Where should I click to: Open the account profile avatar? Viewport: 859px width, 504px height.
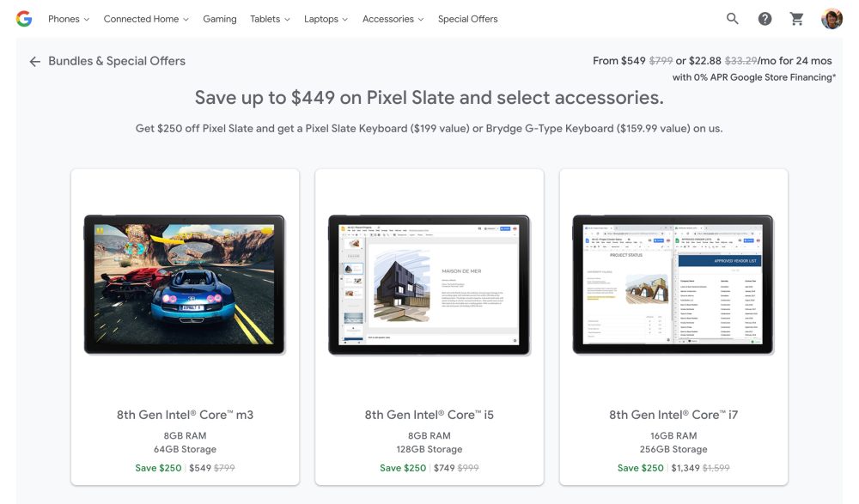click(x=832, y=19)
